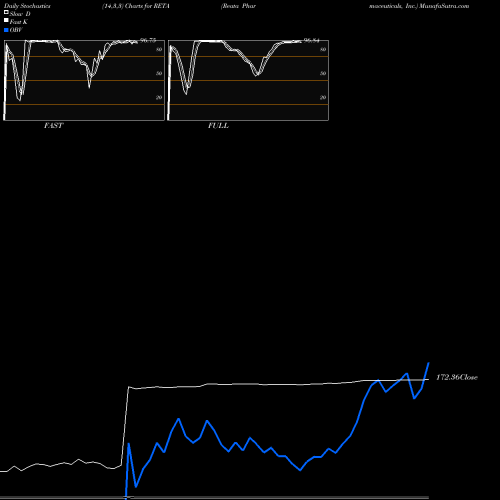Click the 50 axis label in FAST chart

159,73
